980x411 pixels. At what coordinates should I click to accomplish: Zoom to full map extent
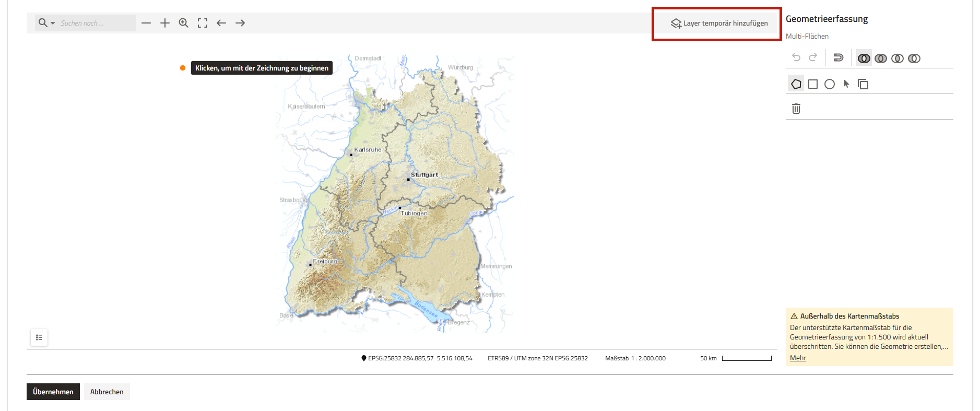coord(203,23)
